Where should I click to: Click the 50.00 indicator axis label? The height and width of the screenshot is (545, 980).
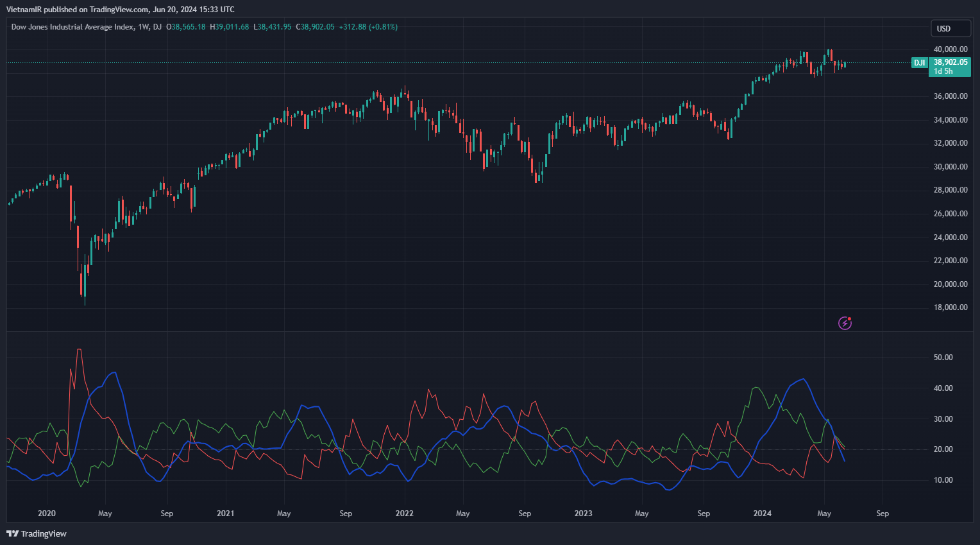click(943, 358)
